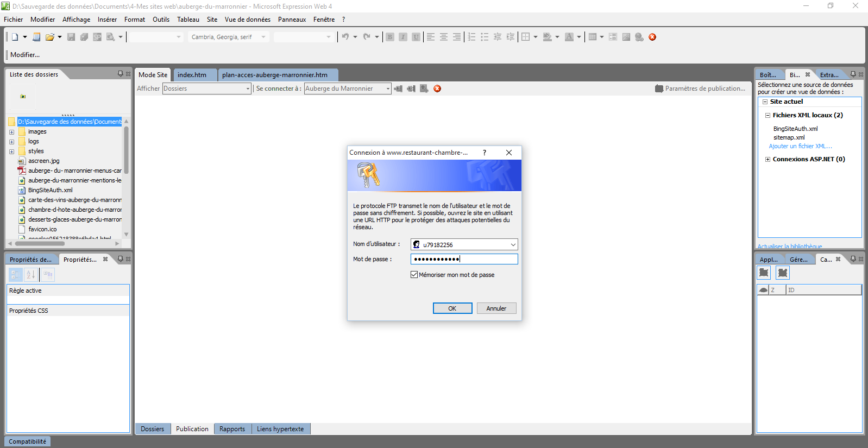Open the Afficher Dossiers dropdown

(x=248, y=89)
